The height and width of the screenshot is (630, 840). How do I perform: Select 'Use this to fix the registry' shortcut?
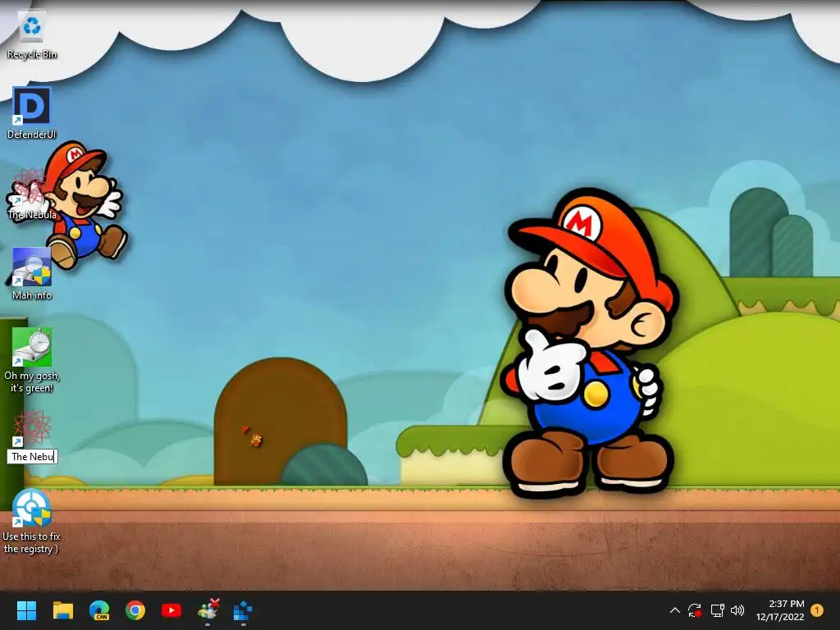(32, 521)
